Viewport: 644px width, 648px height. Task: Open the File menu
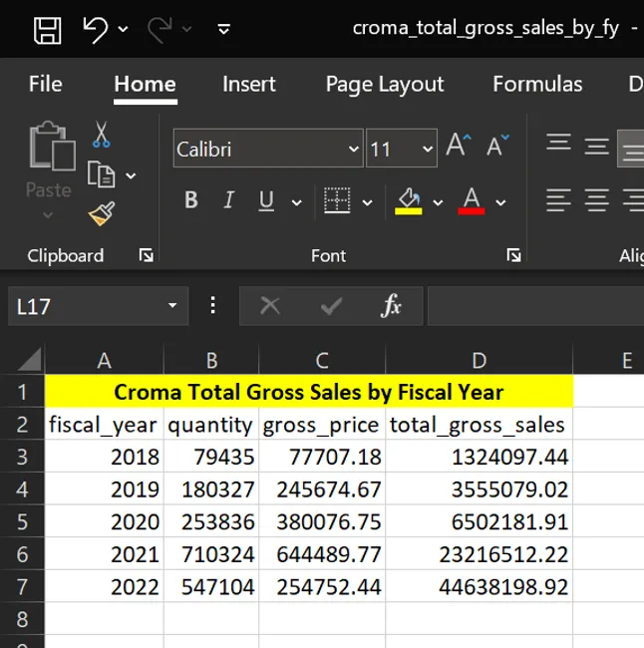click(45, 84)
